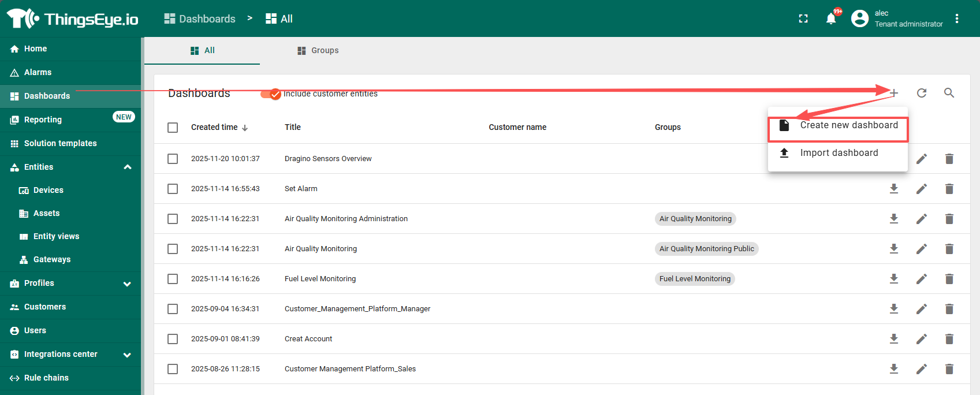
Task: Open Rule chains in sidebar
Action: coord(46,378)
